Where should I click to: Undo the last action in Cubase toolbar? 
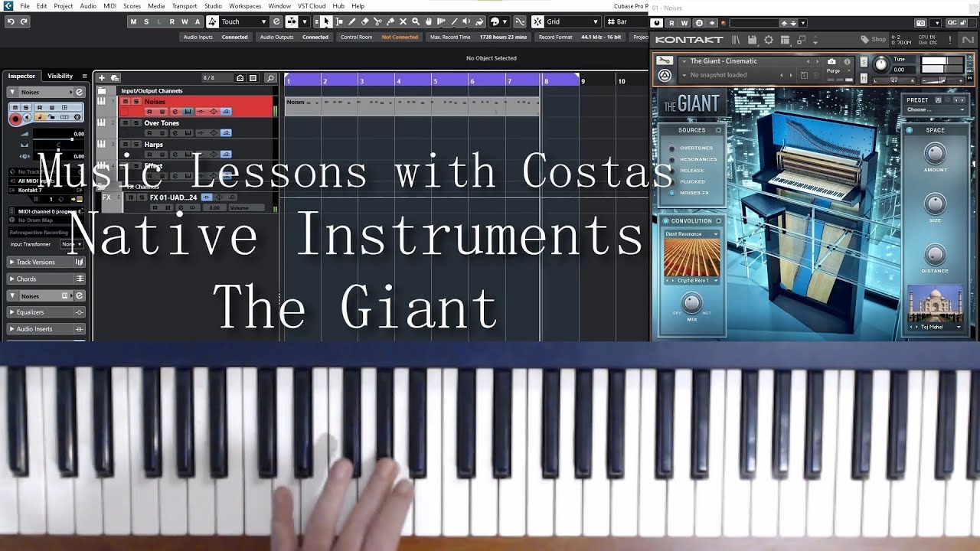[x=11, y=21]
